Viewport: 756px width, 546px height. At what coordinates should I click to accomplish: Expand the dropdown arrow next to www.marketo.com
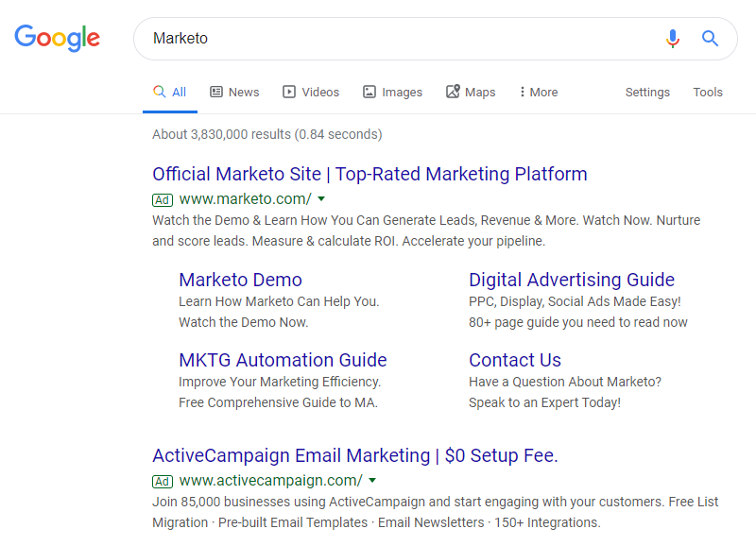321,198
